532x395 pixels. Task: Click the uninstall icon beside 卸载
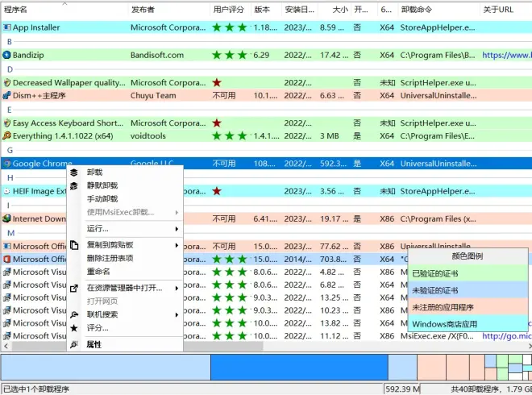click(74, 173)
